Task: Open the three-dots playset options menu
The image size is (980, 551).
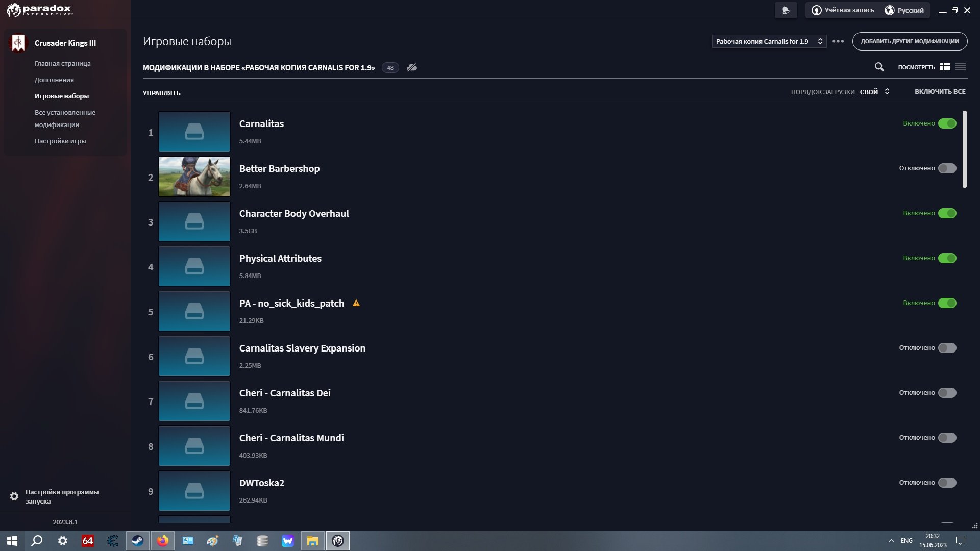Action: (x=838, y=41)
